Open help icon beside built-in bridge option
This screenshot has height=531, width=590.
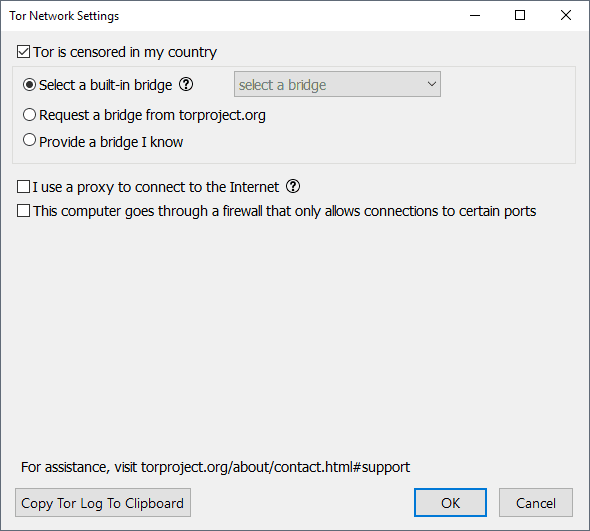pos(186,85)
